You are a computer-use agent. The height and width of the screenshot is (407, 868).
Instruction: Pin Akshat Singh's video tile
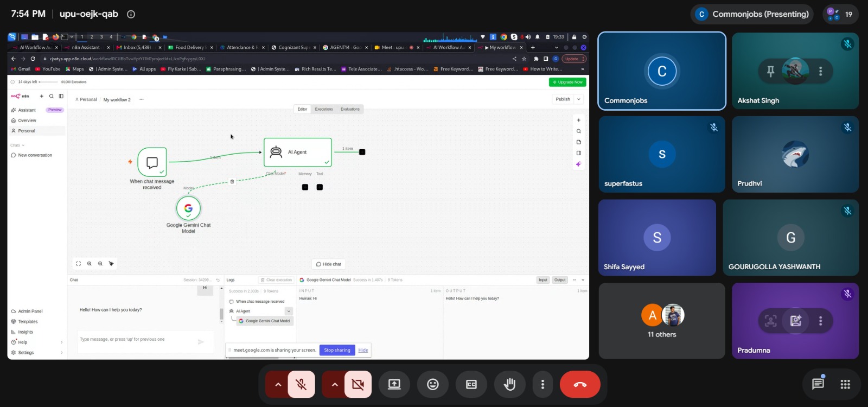click(770, 71)
